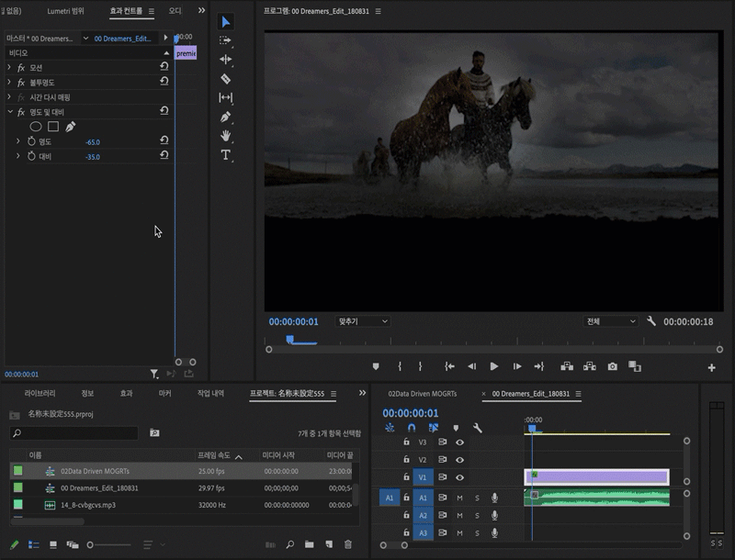Sort by the 프레임 속도 column header
This screenshot has height=560, width=735.
click(x=214, y=455)
